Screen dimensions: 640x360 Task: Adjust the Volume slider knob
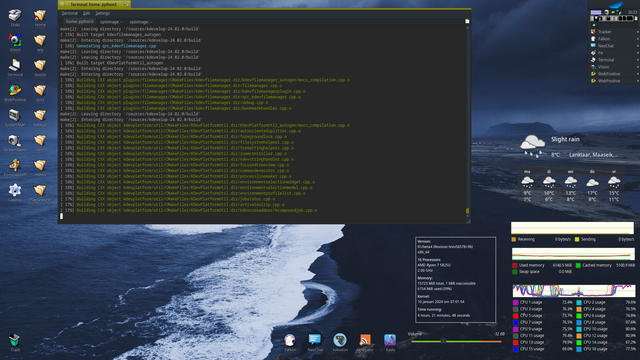(x=444, y=341)
